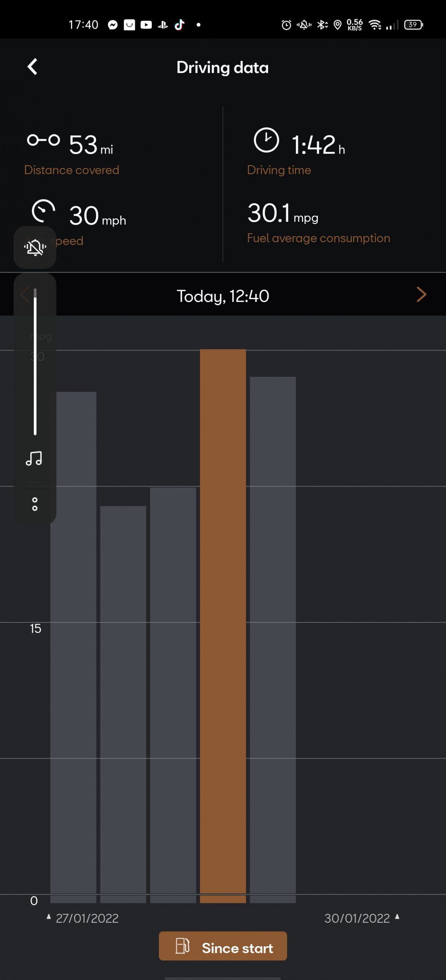This screenshot has width=446, height=980.
Task: Tap the driving time clock icon
Action: pyautogui.click(x=266, y=140)
